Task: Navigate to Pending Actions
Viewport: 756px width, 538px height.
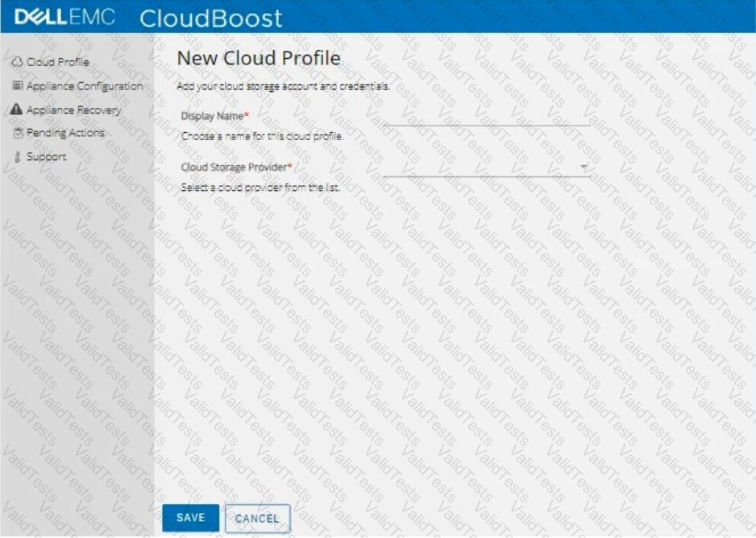Action: coord(65,133)
